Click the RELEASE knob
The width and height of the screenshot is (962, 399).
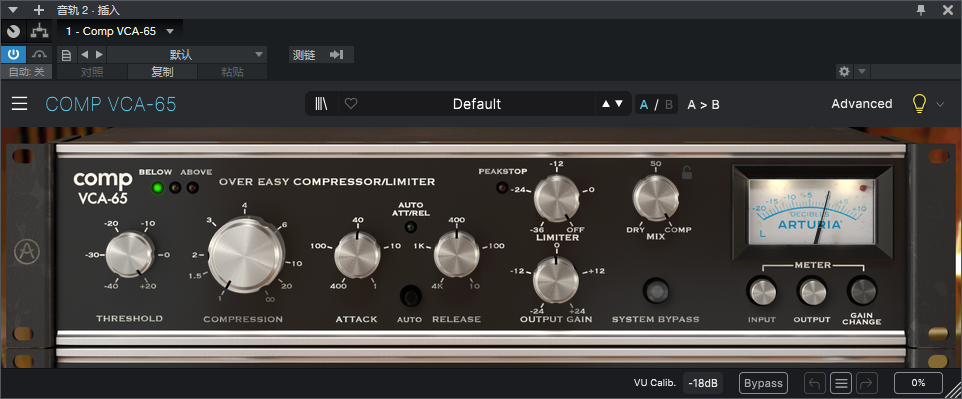point(456,254)
